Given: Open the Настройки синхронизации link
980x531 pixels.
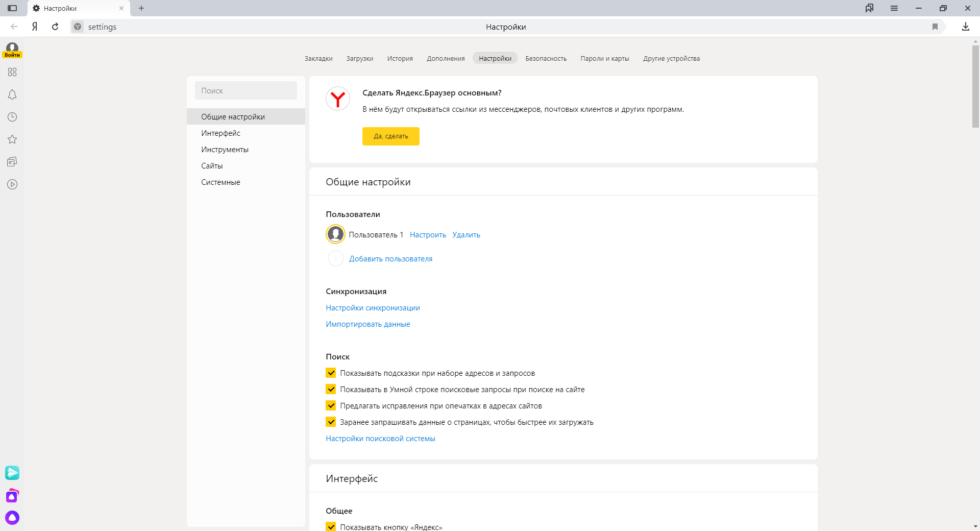Looking at the screenshot, I should point(373,308).
